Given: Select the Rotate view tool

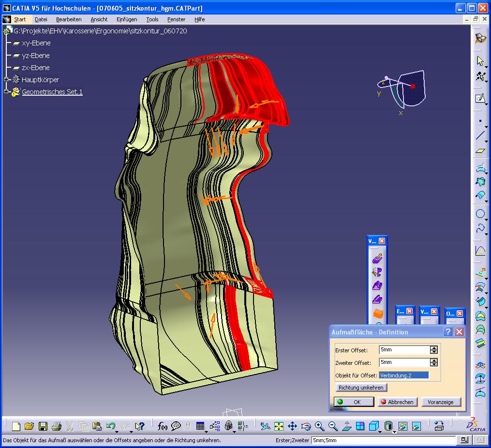Looking at the screenshot, I should tap(306, 426).
